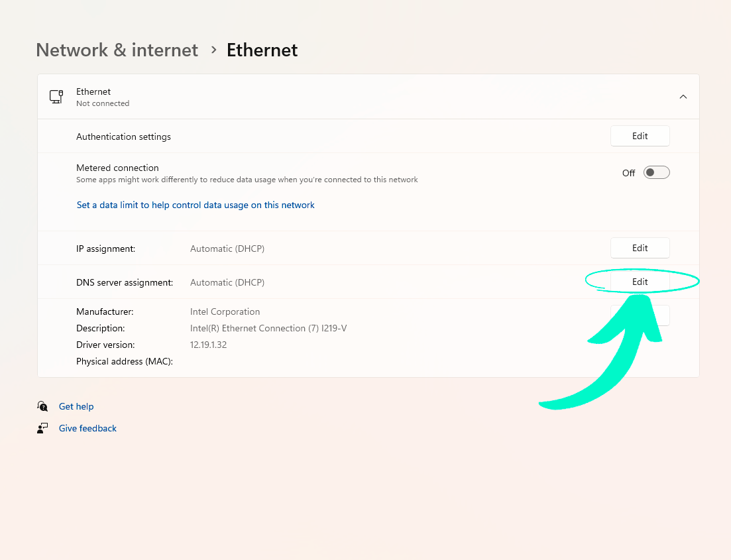The image size is (731, 560).
Task: Click the Not connected status text
Action: (103, 103)
